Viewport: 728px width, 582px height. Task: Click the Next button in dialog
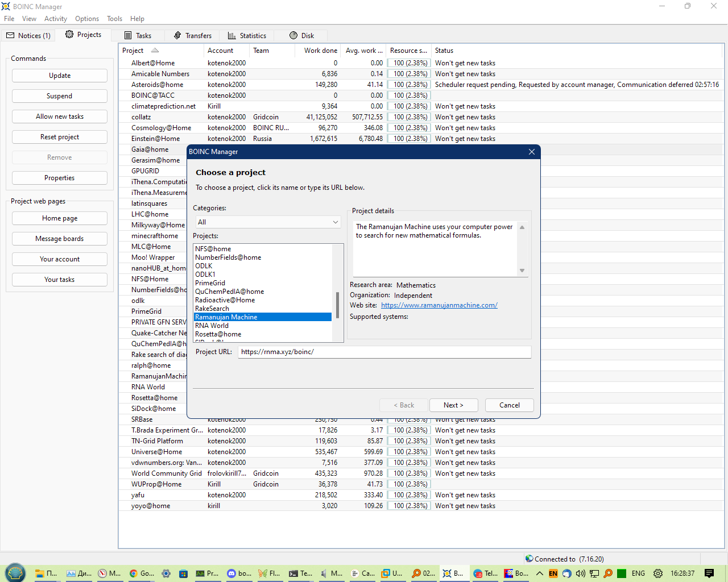[x=453, y=405]
